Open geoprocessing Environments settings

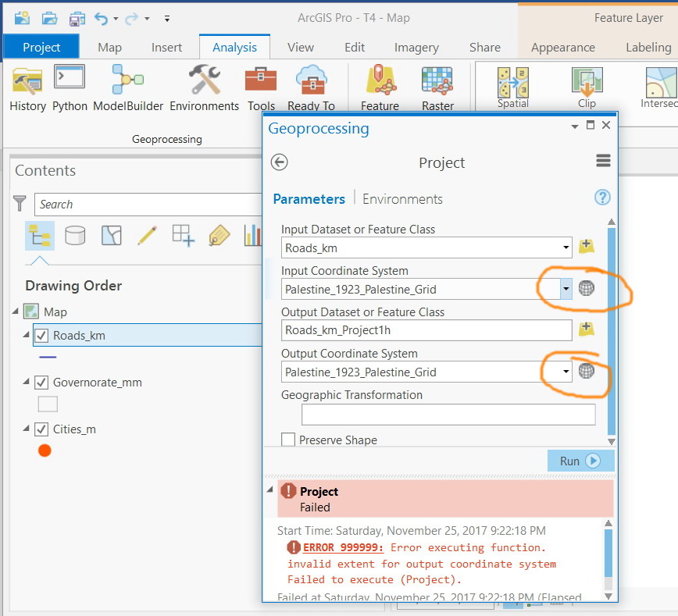204,87
